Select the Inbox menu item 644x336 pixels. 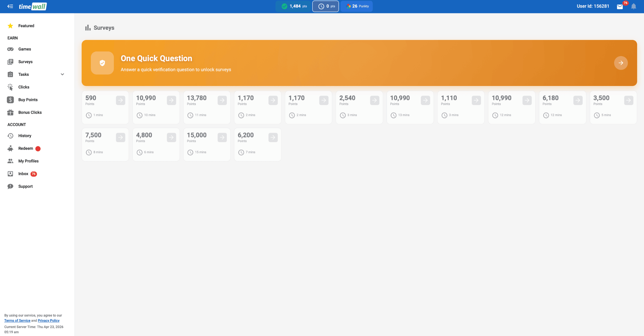(23, 174)
